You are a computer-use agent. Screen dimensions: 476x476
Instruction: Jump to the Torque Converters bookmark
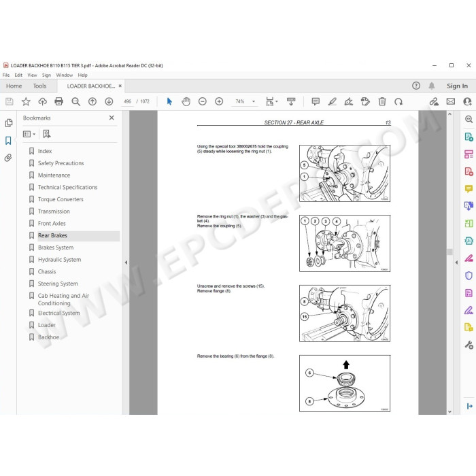click(x=61, y=199)
